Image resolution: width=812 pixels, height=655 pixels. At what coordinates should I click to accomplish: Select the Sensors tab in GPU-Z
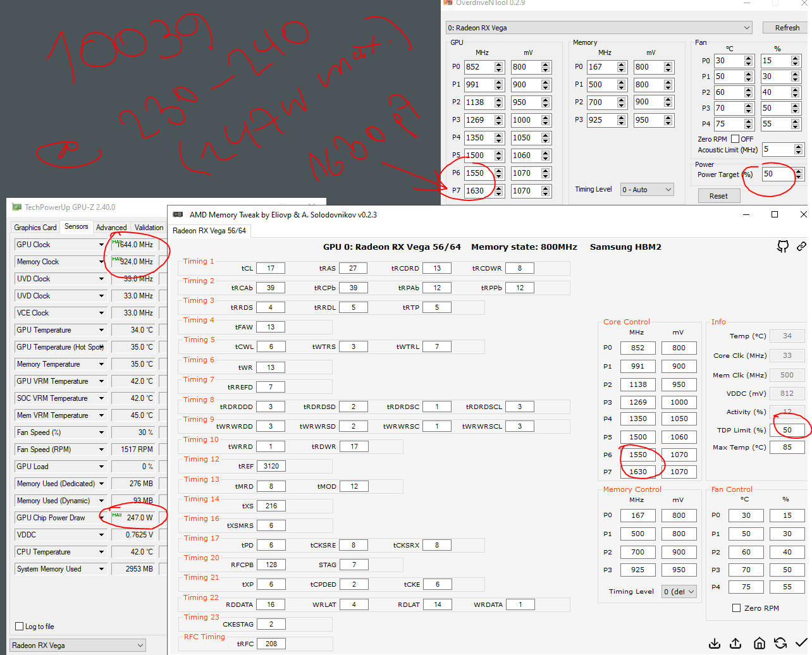[x=77, y=226]
